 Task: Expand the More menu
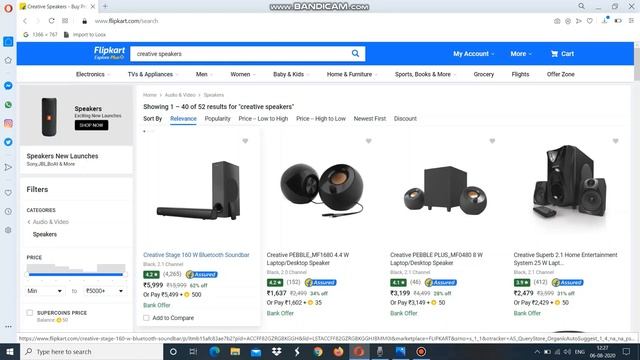pos(521,53)
